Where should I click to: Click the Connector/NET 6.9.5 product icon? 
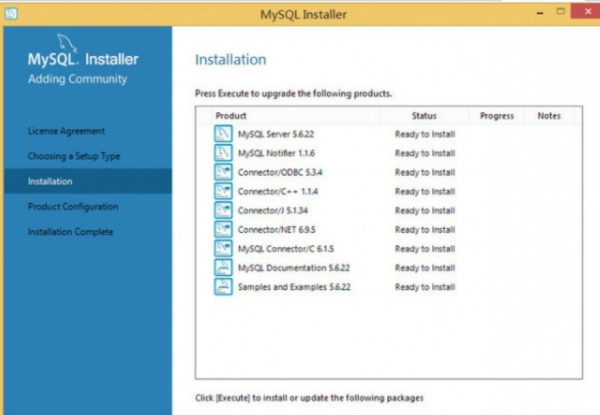coord(223,229)
